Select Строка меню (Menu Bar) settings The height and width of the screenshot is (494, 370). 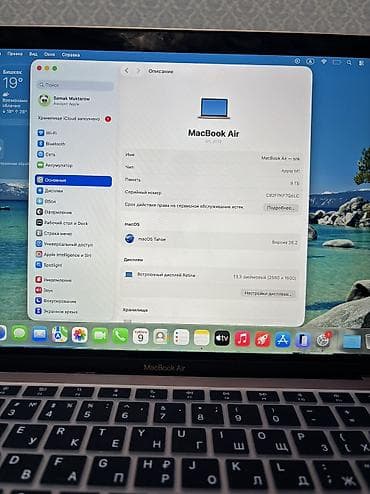click(54, 233)
